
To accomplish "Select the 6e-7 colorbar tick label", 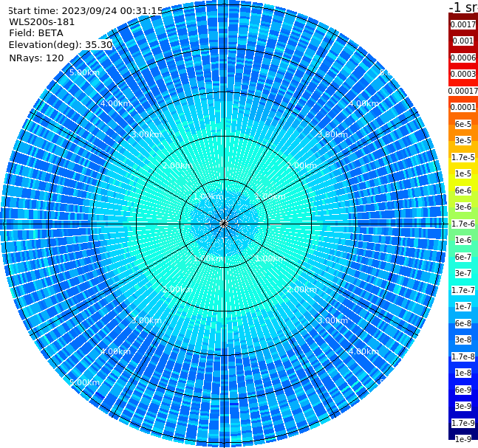I will [463, 257].
